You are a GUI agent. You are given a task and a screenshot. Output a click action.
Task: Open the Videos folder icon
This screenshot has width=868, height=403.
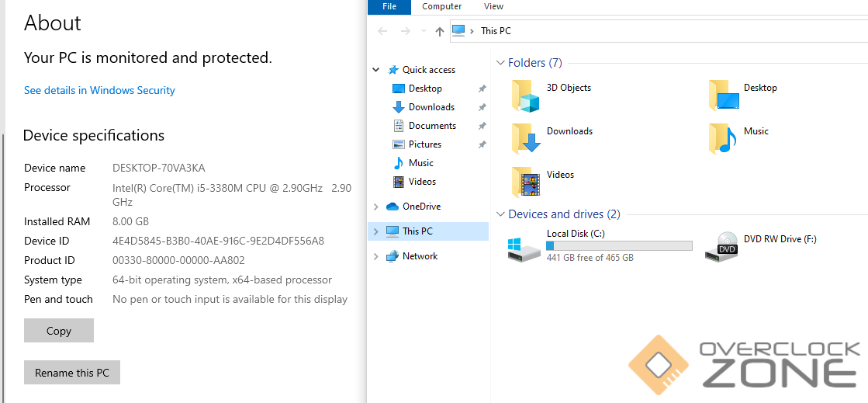point(525,182)
